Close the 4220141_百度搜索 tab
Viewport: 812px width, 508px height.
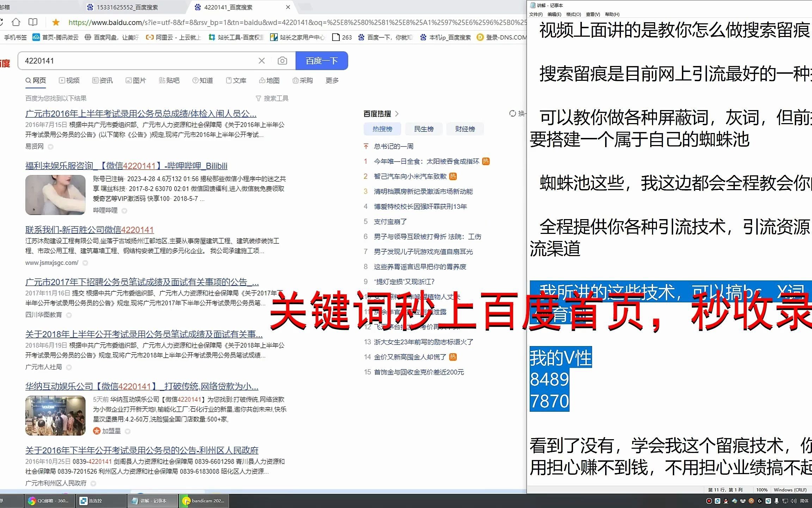click(x=288, y=7)
